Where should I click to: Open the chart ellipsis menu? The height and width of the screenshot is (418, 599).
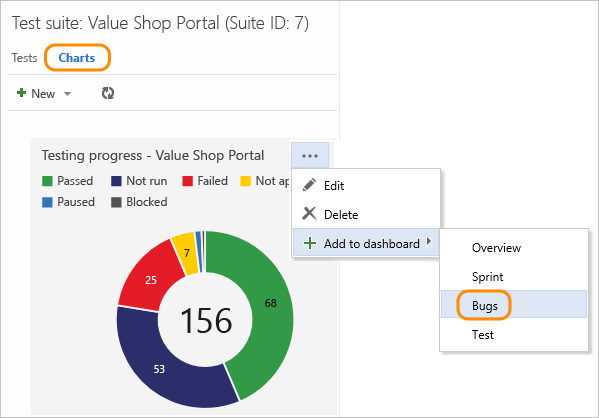[x=310, y=156]
